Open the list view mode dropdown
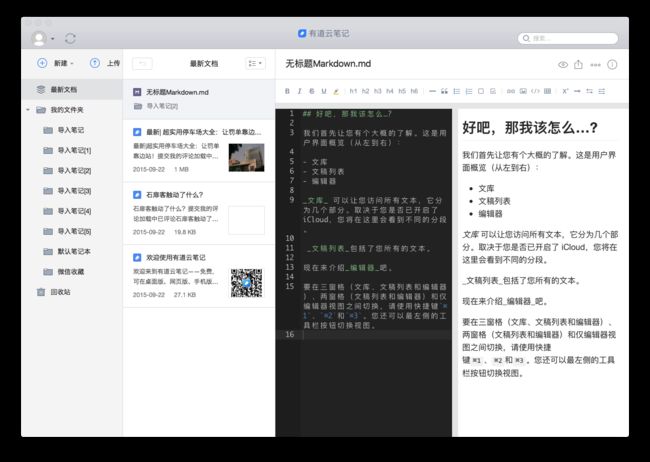The width and height of the screenshot is (650, 462). point(255,63)
